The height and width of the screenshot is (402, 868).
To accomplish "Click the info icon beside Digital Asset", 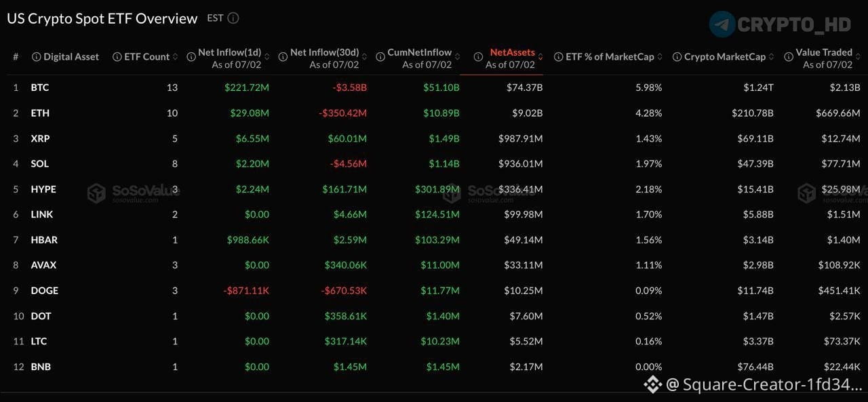I will (x=37, y=57).
